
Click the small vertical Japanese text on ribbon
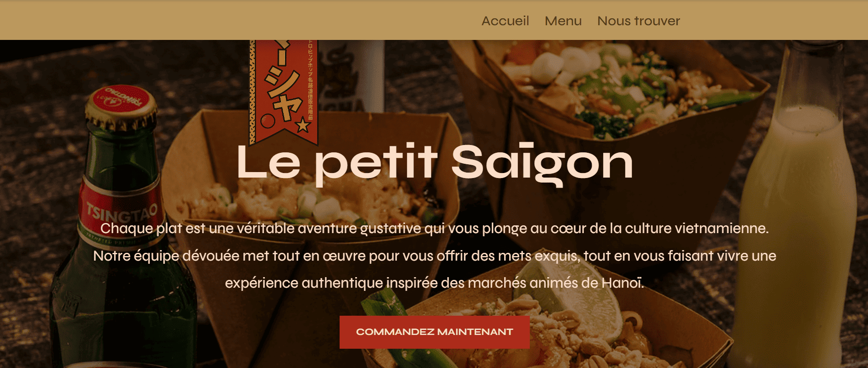coord(310,80)
